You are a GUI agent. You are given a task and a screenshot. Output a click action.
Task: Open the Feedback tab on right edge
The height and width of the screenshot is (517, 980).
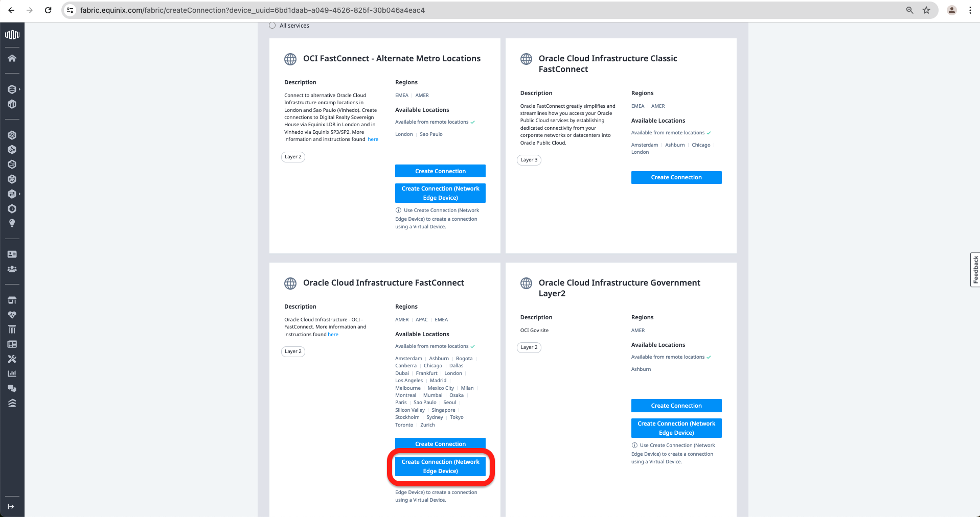click(975, 270)
